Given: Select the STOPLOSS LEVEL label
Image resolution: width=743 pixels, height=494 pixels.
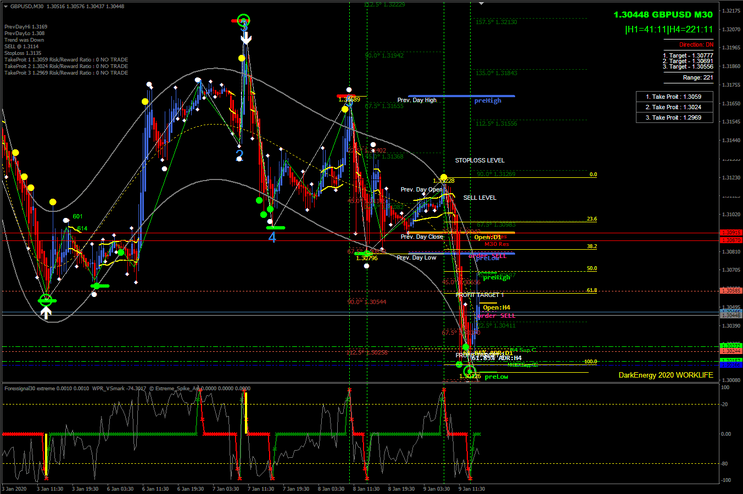Looking at the screenshot, I should [x=479, y=160].
